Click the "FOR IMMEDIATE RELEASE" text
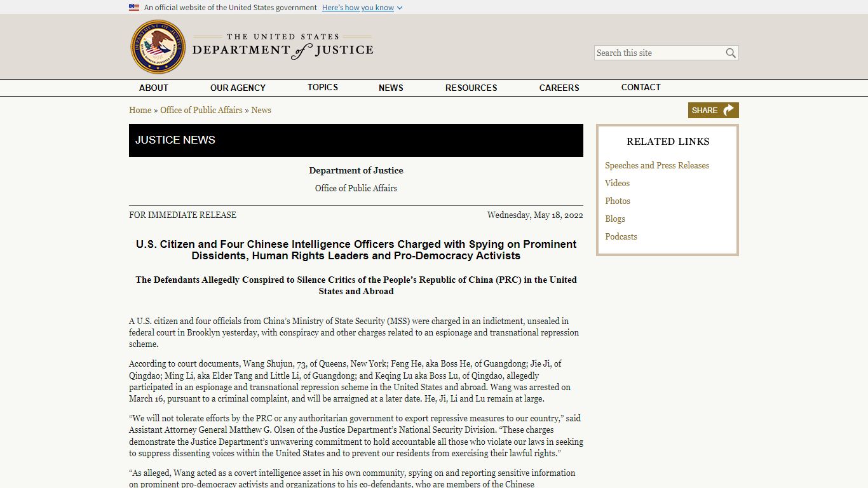The height and width of the screenshot is (488, 868). [x=182, y=215]
